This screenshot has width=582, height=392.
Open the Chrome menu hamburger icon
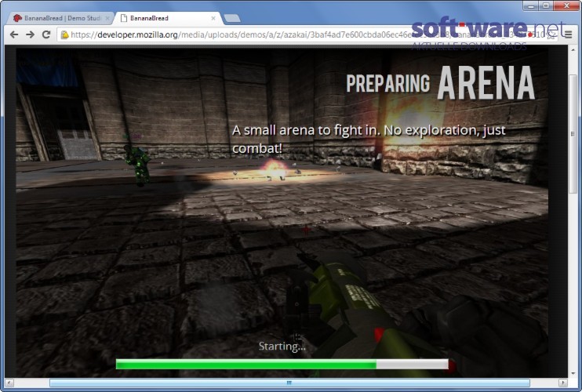568,34
